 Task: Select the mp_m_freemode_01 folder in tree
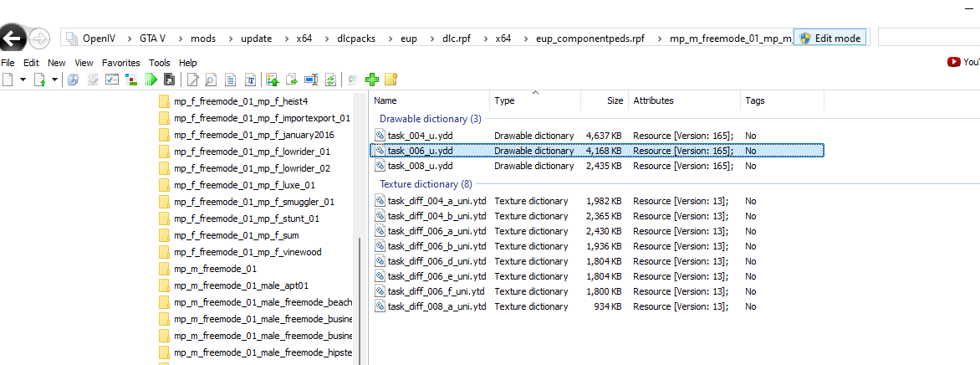coord(215,269)
